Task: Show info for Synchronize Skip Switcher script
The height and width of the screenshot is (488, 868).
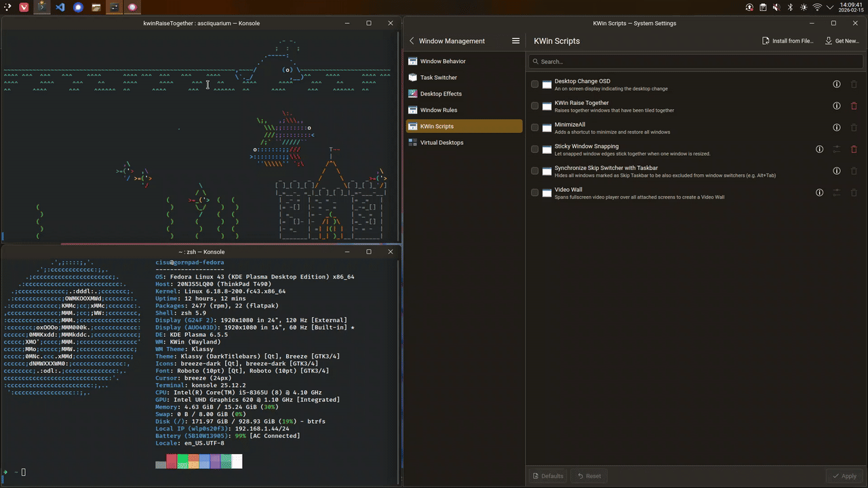Action: click(836, 171)
